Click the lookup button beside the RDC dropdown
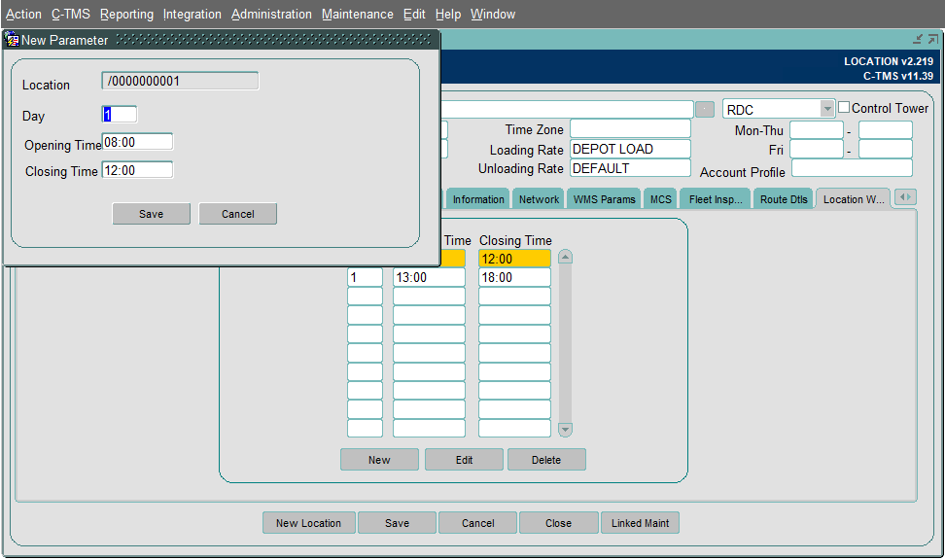Viewport: 945px width, 560px height. [705, 109]
